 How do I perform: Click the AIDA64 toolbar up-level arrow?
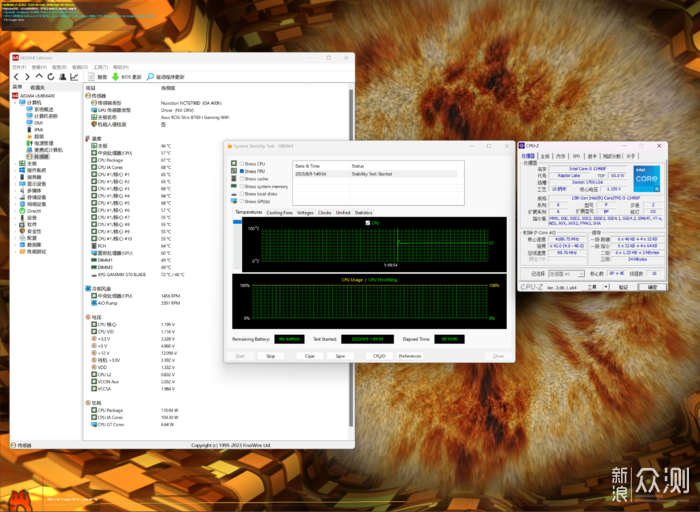(39, 77)
